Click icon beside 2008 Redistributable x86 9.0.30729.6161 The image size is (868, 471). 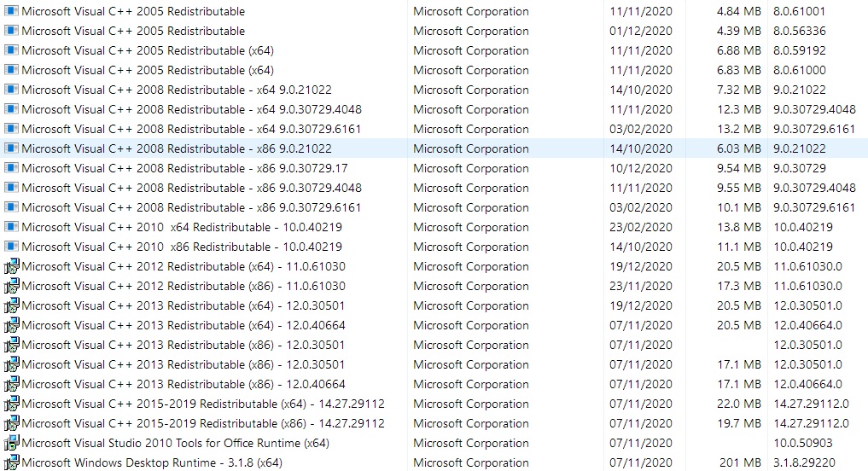click(x=11, y=207)
